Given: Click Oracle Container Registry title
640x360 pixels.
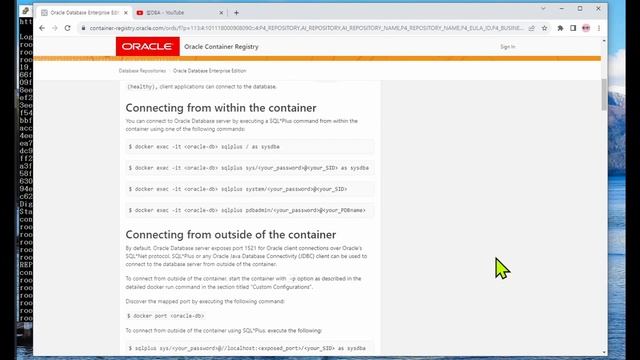Looking at the screenshot, I should click(x=221, y=47).
